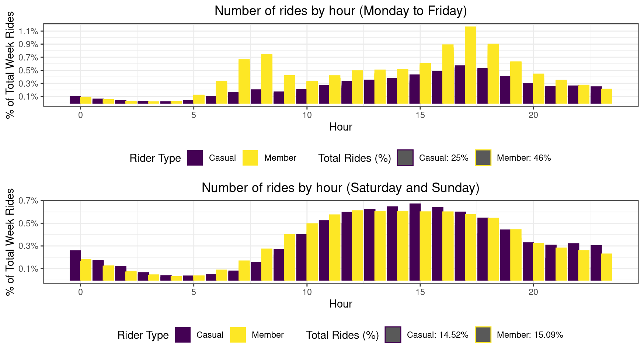Click the purple Casual swatch in the weekday legend
This screenshot has height=354, width=644.
pyautogui.click(x=195, y=158)
